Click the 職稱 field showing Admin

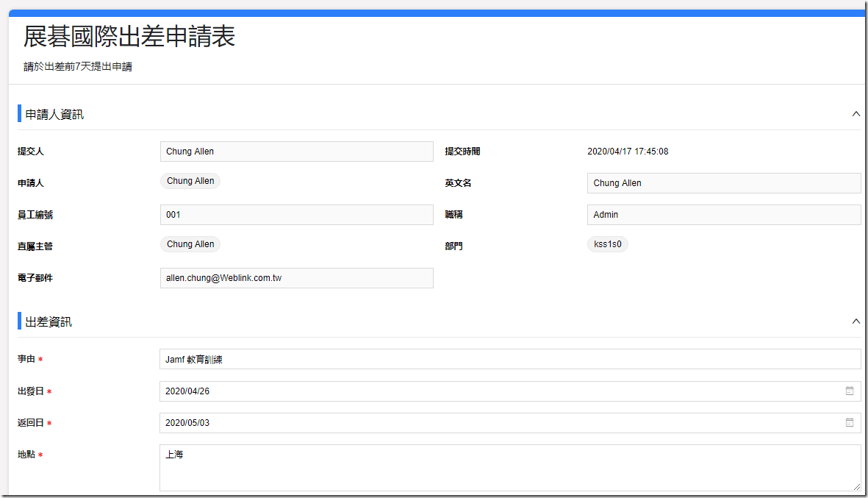click(x=724, y=214)
